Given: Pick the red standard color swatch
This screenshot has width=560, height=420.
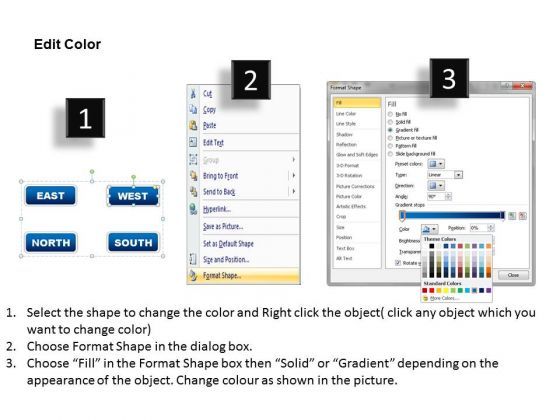Looking at the screenshot, I should [x=431, y=291].
